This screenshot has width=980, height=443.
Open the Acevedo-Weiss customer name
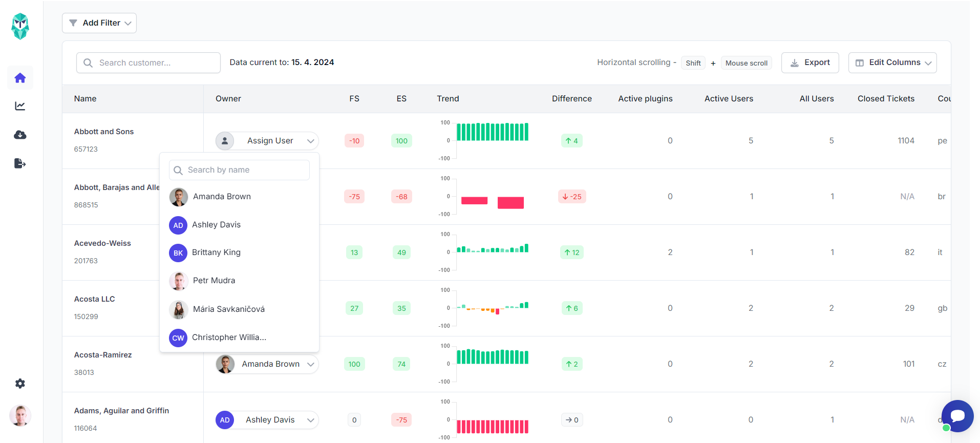tap(102, 243)
